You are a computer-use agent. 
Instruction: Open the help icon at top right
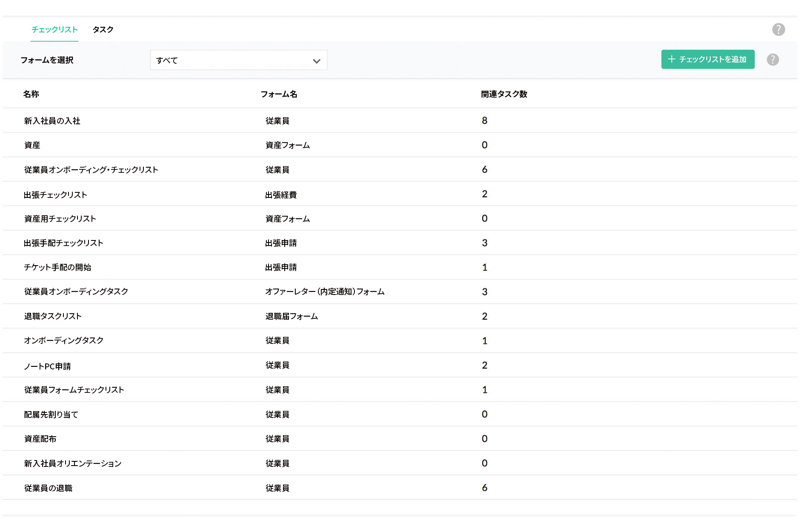click(779, 29)
